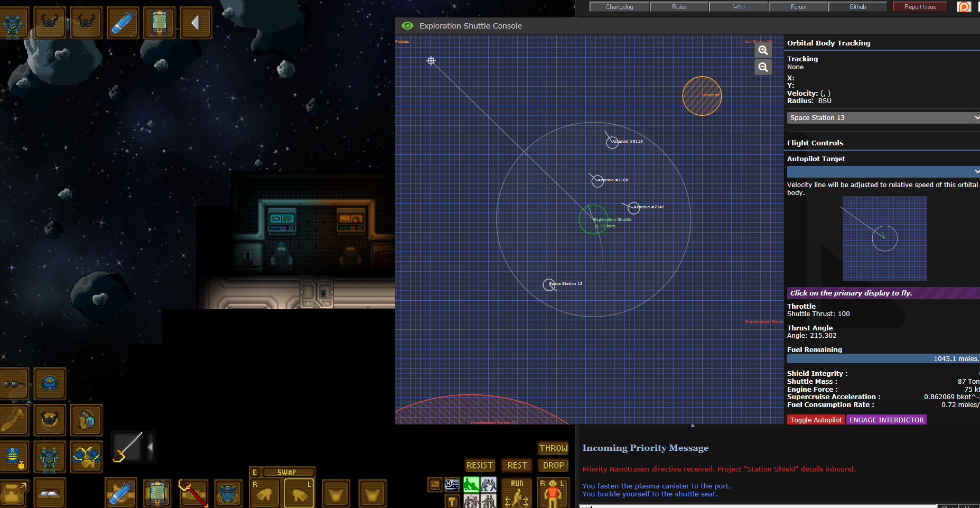
Task: Click the RESIST button
Action: (480, 465)
